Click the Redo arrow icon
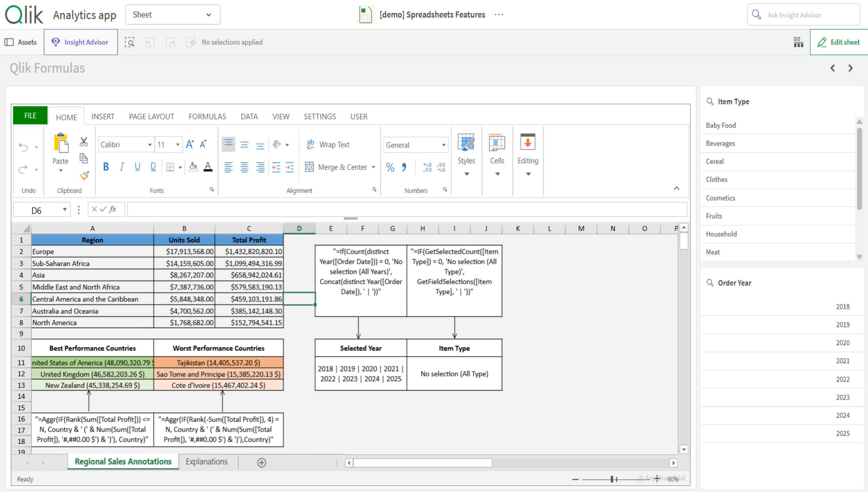This screenshot has width=868, height=492. [23, 169]
